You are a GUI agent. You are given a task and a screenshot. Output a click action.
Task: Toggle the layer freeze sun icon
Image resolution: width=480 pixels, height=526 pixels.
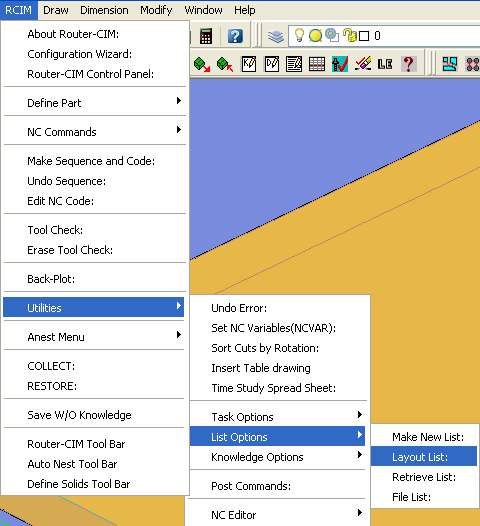315,36
